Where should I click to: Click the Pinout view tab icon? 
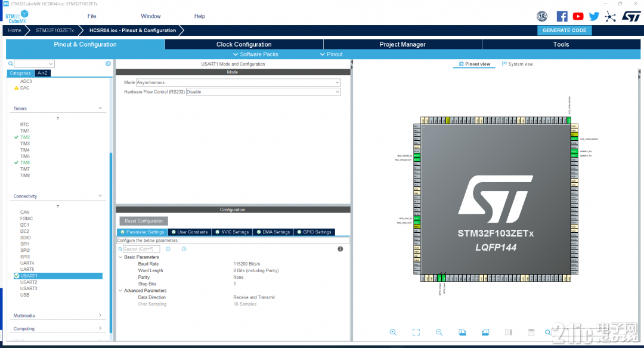461,64
